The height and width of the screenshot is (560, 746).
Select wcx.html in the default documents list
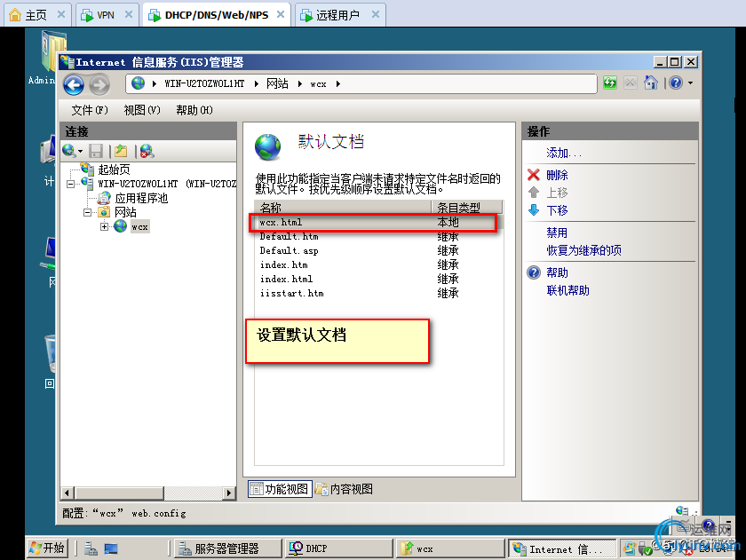pos(378,223)
